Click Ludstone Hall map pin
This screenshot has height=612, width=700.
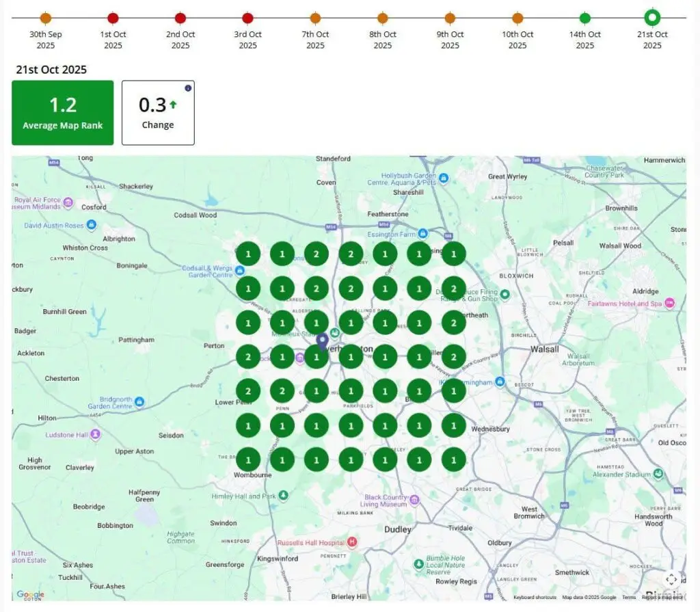pos(95,434)
